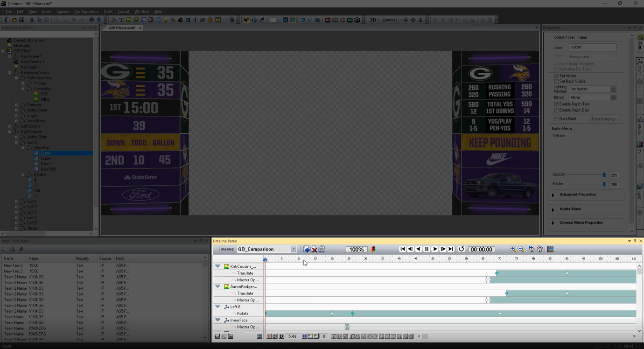Click the Delete Timeline red X icon
This screenshot has height=349, width=644.
point(314,249)
